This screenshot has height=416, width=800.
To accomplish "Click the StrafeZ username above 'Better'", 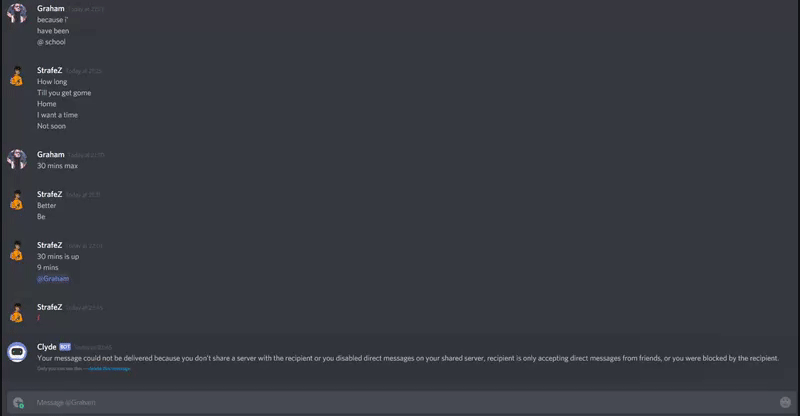I will coord(49,194).
